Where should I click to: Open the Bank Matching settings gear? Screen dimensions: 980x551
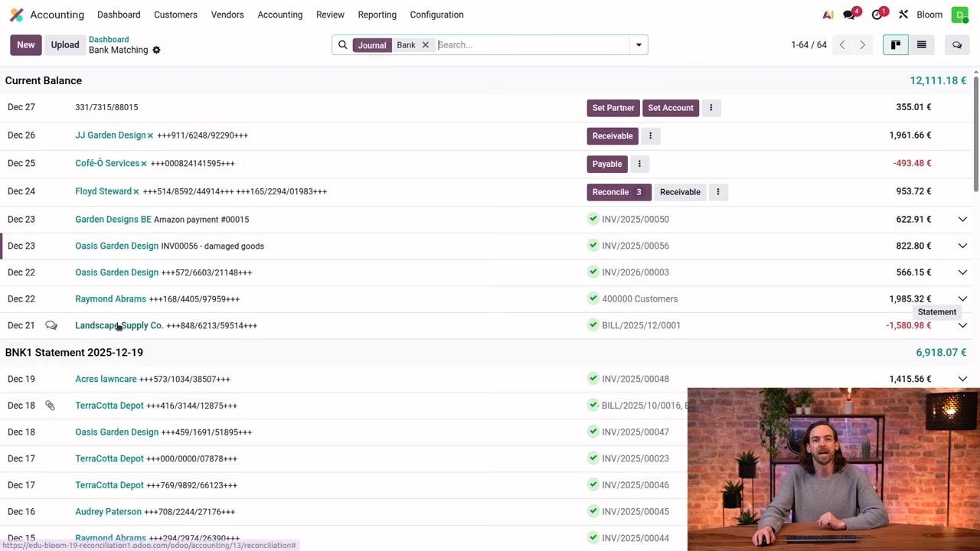pos(156,51)
